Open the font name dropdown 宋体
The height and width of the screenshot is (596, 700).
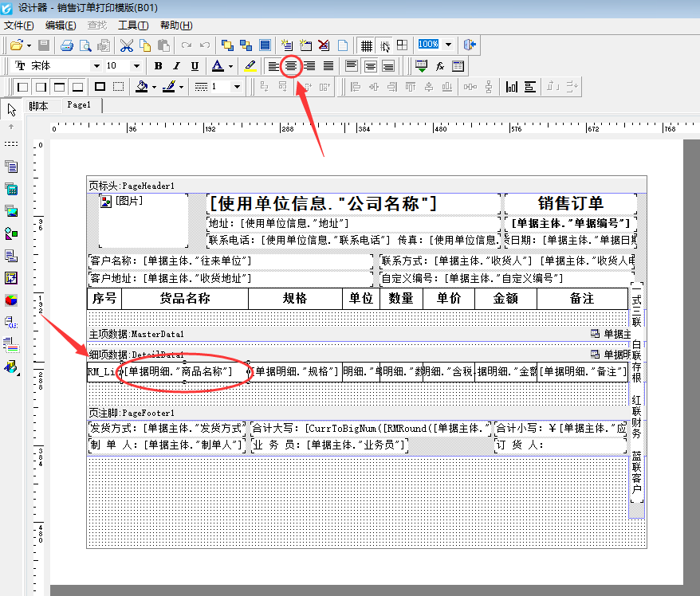(97, 66)
